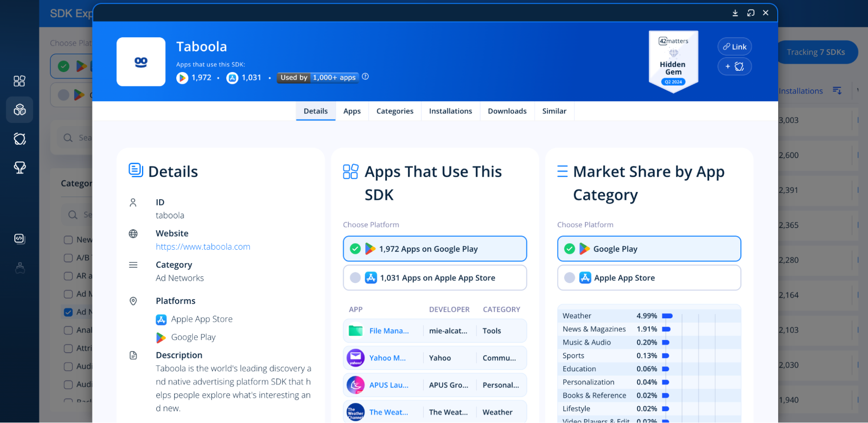Click the faded robot-like icon at sidebar bottom

pyautogui.click(x=20, y=268)
